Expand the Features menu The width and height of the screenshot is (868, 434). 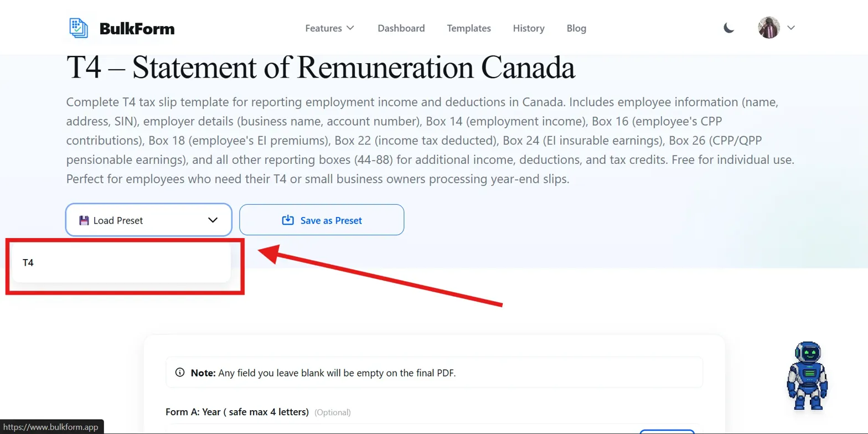pyautogui.click(x=330, y=28)
